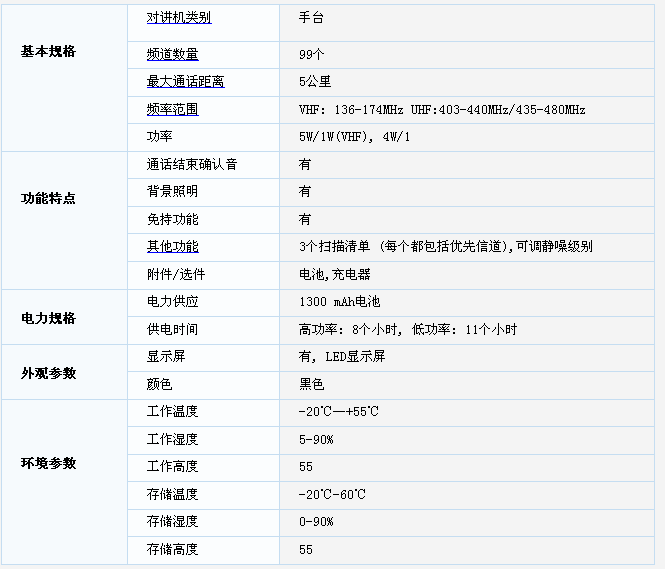The height and width of the screenshot is (569, 665).
Task: Follow the 频率范围 link
Action: [x=172, y=109]
